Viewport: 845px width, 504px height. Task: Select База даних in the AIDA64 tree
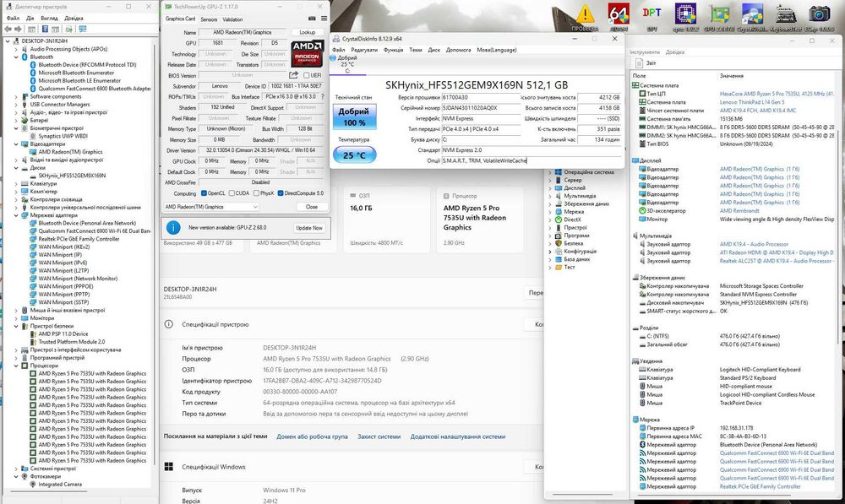click(576, 259)
